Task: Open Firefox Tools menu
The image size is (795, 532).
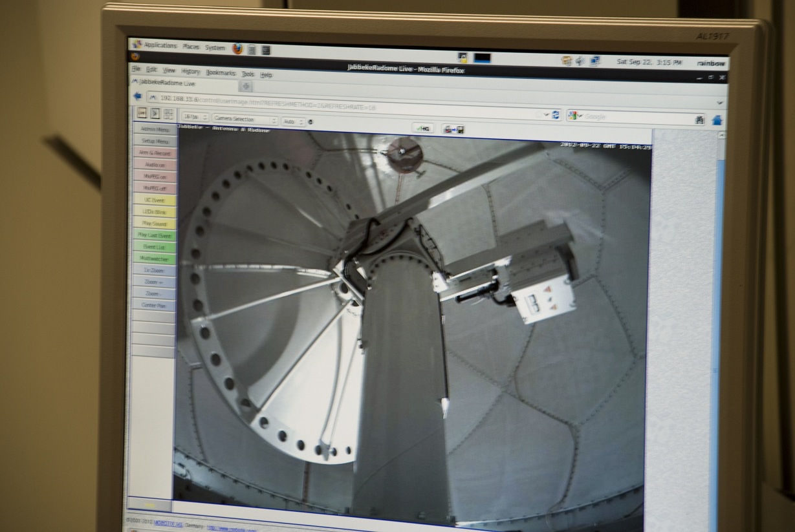Action: pyautogui.click(x=248, y=74)
